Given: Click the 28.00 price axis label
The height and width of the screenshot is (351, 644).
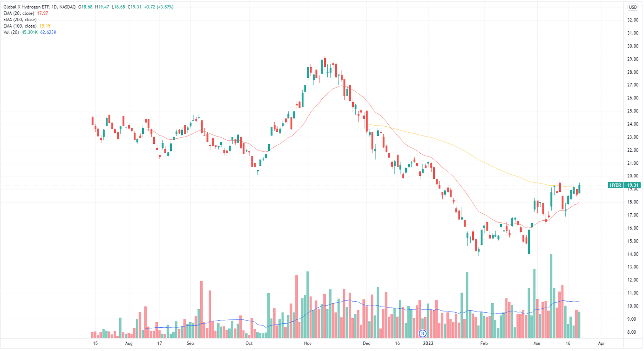Looking at the screenshot, I should click(633, 72).
